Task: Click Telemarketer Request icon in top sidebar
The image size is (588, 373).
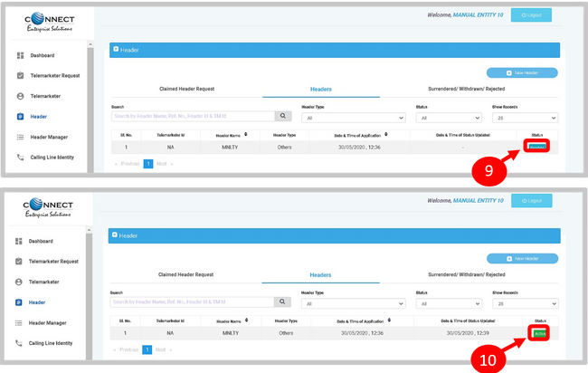Action: click(x=20, y=76)
